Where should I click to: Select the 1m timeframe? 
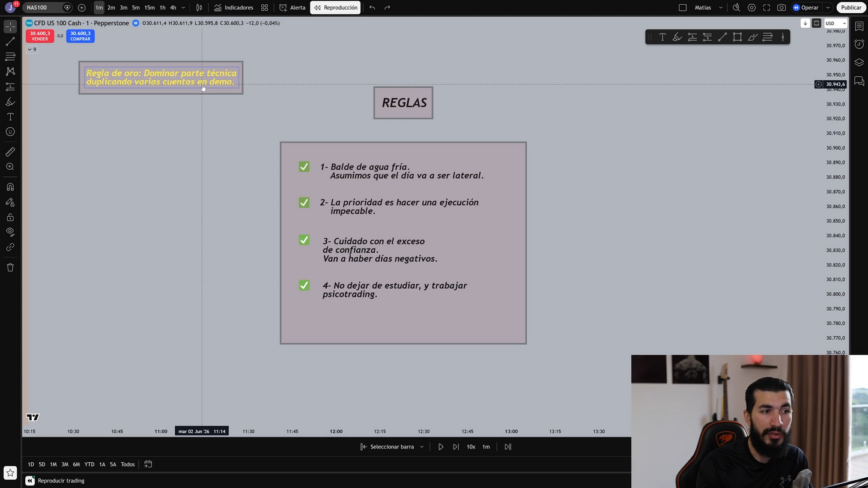pos(99,8)
